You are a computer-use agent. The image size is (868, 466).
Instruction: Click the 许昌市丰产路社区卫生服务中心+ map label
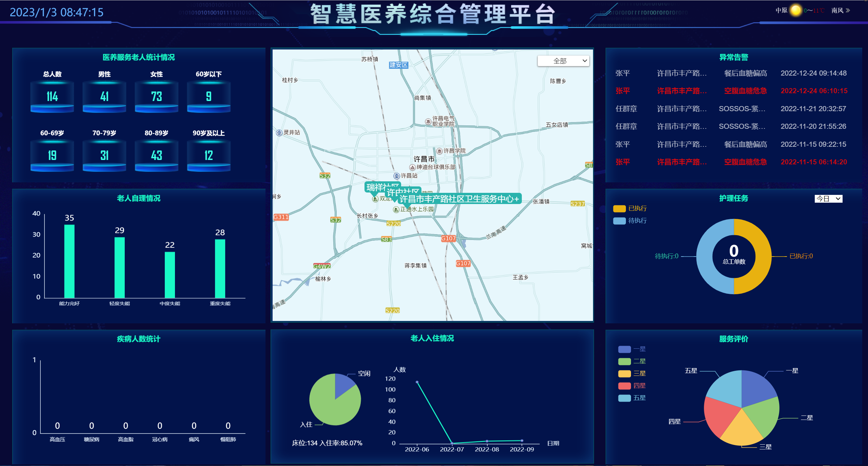[459, 199]
